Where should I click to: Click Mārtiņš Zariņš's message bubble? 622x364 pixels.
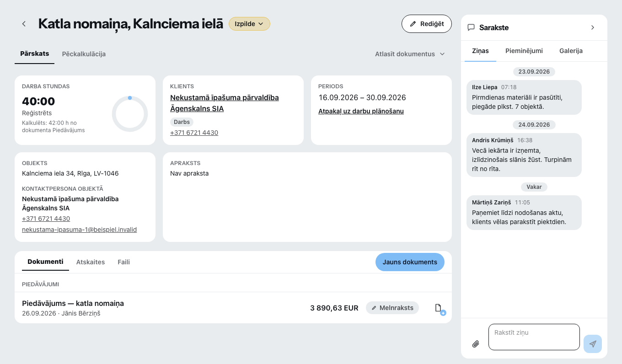524,213
